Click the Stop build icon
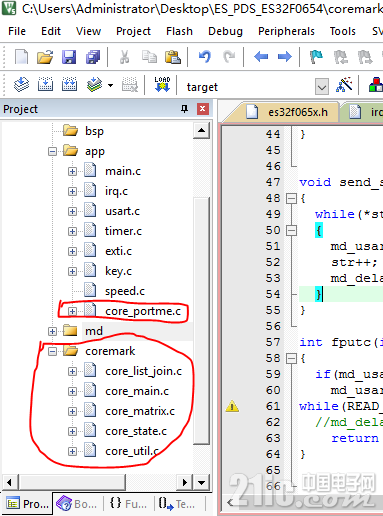 130,85
